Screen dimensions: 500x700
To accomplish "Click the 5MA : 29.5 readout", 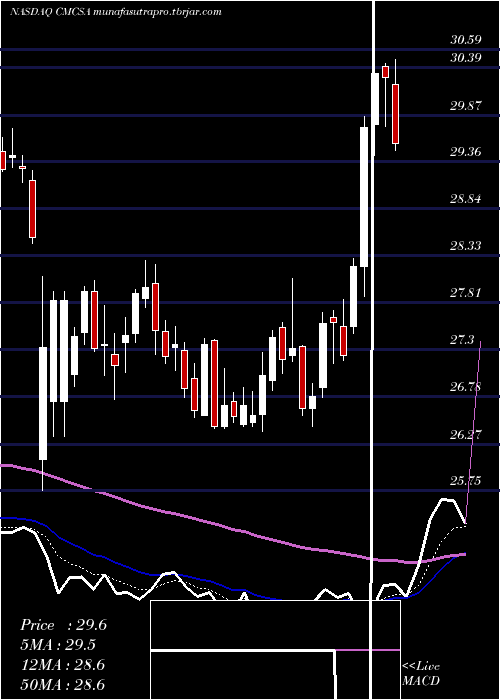I will click(58, 645).
